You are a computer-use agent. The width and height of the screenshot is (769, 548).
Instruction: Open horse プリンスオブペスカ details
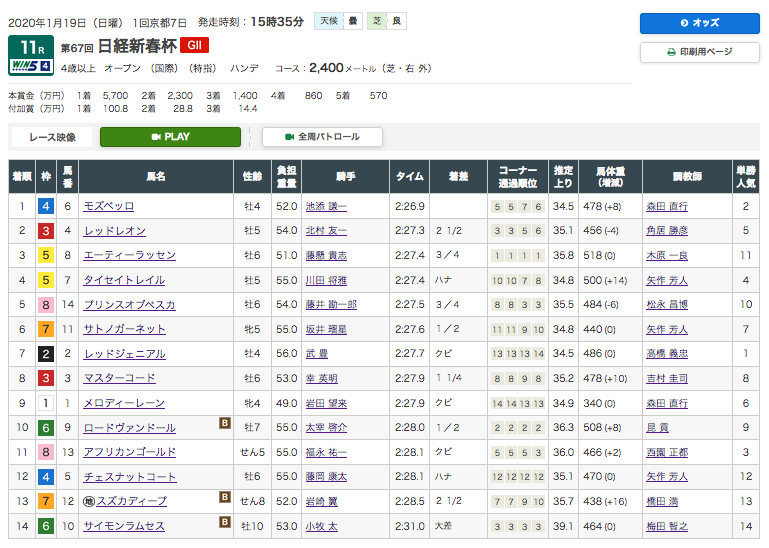129,305
